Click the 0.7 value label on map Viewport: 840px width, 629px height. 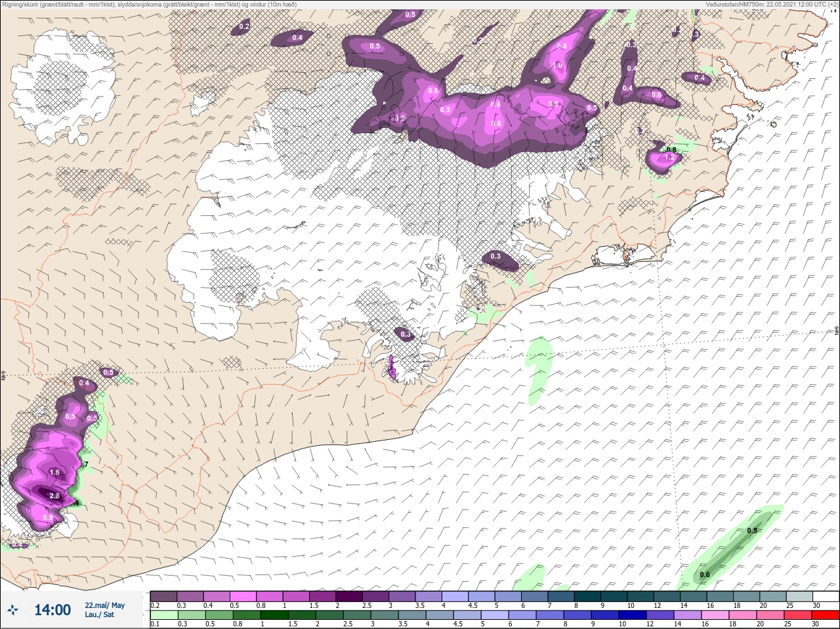point(85,464)
